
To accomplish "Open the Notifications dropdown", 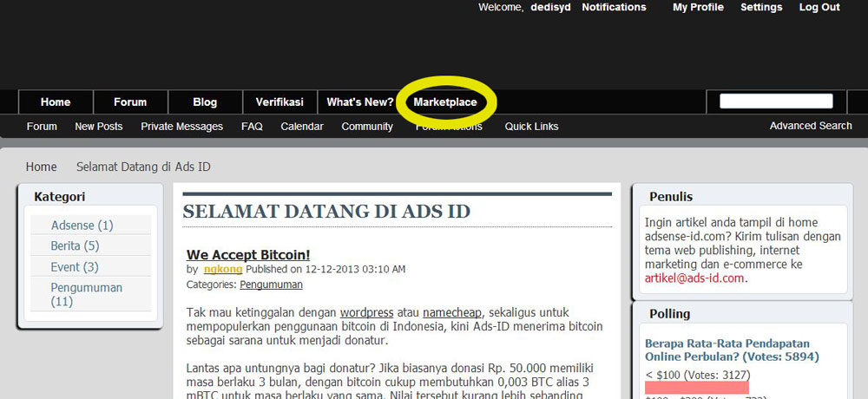I will (x=614, y=7).
